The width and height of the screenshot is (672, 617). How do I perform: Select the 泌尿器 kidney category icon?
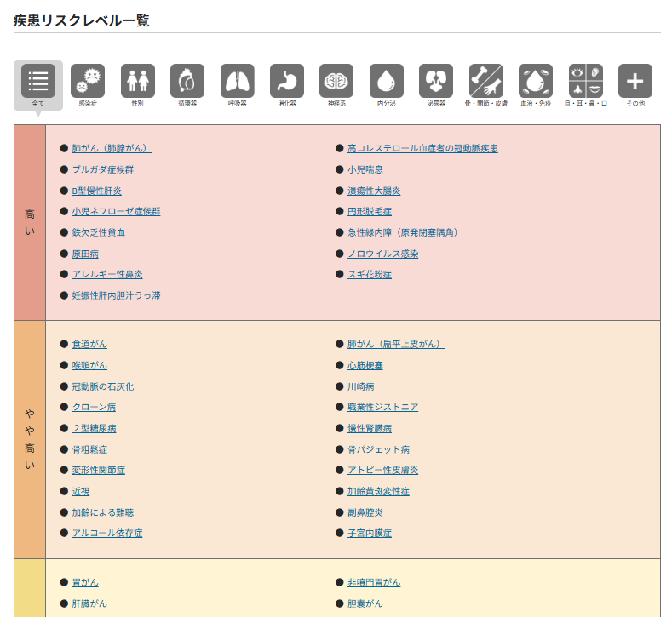coord(436,81)
